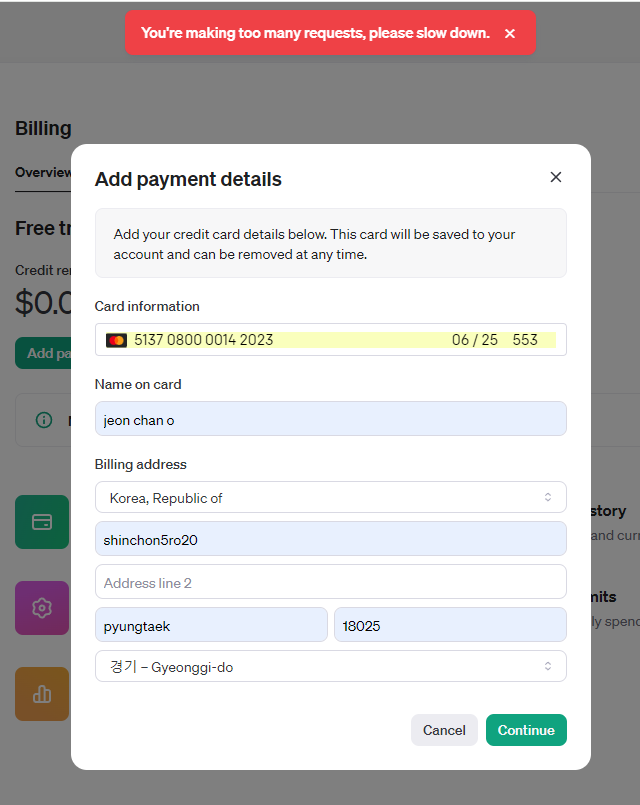This screenshot has width=640, height=805.
Task: Click the Name on card field
Action: [331, 419]
